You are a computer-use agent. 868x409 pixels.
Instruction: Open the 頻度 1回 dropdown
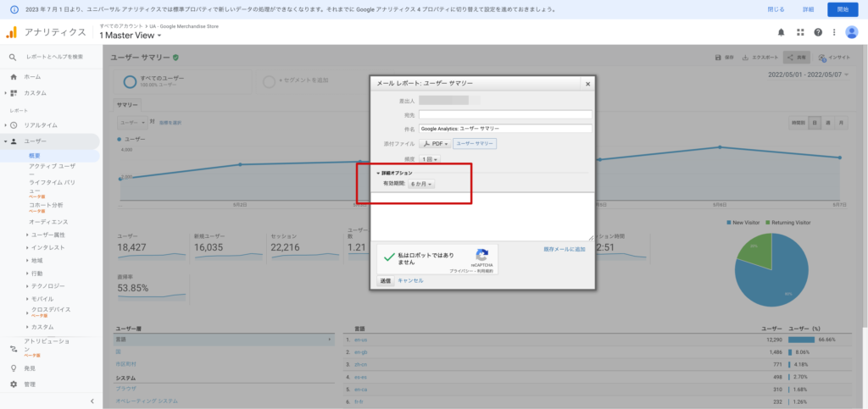point(431,159)
